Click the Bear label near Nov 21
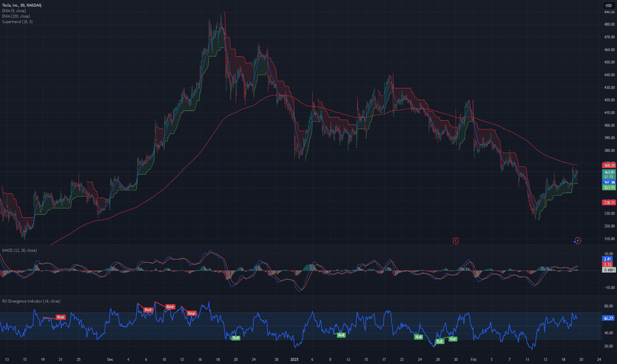Image resolution: width=617 pixels, height=364 pixels. pyautogui.click(x=60, y=317)
